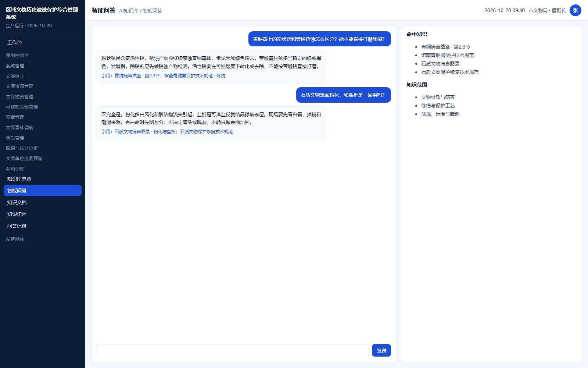Image resolution: width=588 pixels, height=368 pixels.
Task: Click the second AI answer about 盐析
Action: coord(211,123)
